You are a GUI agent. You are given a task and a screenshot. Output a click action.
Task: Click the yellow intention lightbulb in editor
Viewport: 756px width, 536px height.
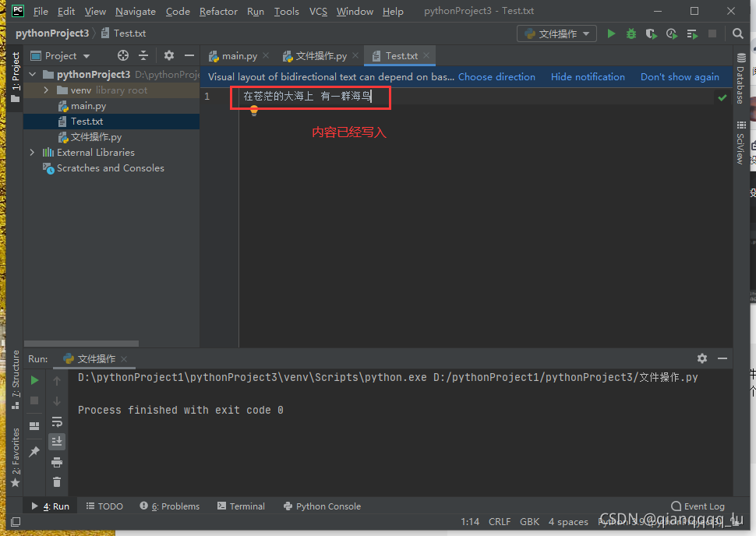(x=253, y=111)
